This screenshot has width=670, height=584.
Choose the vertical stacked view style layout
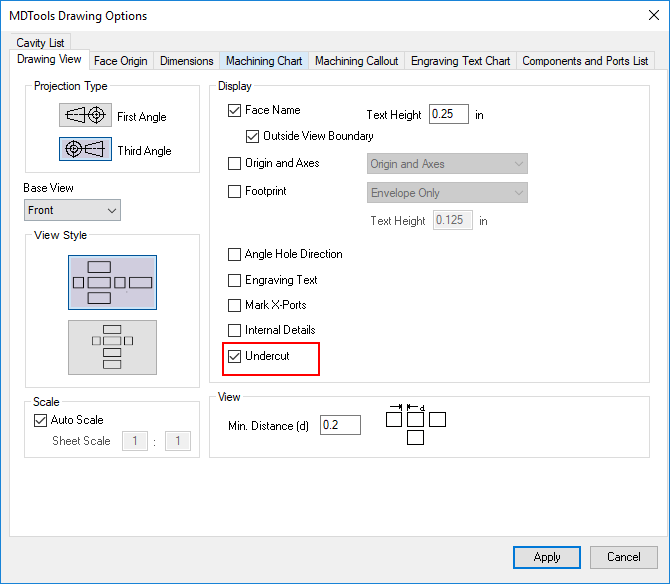[112, 347]
